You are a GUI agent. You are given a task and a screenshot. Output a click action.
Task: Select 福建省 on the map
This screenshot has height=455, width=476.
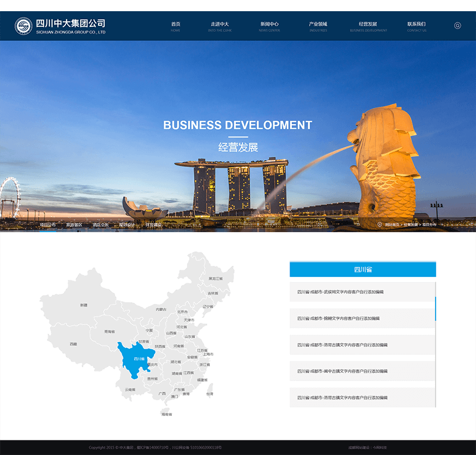202,380
